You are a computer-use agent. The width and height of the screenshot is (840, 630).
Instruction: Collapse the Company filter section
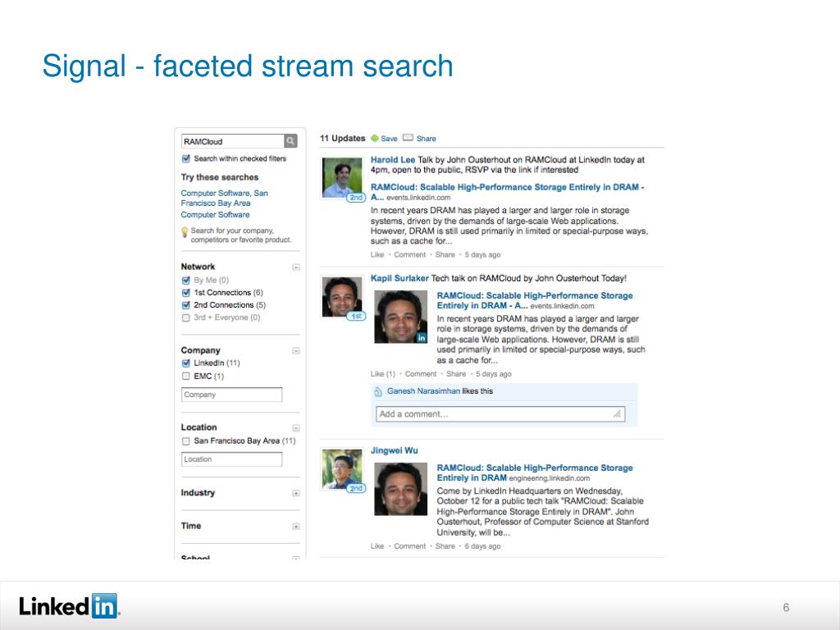coord(295,350)
